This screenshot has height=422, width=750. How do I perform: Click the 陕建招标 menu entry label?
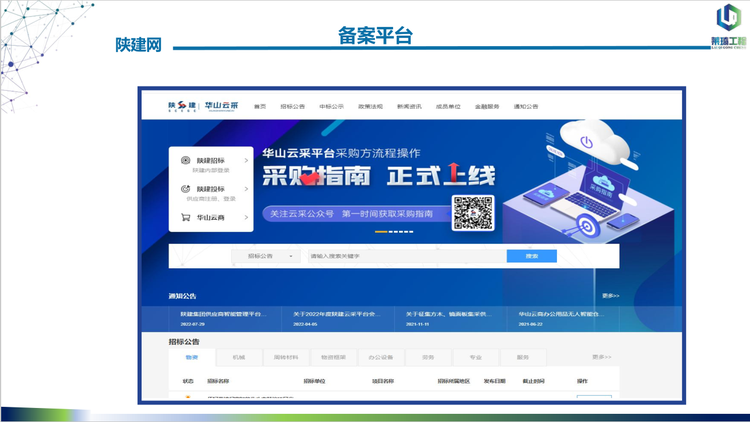(210, 161)
